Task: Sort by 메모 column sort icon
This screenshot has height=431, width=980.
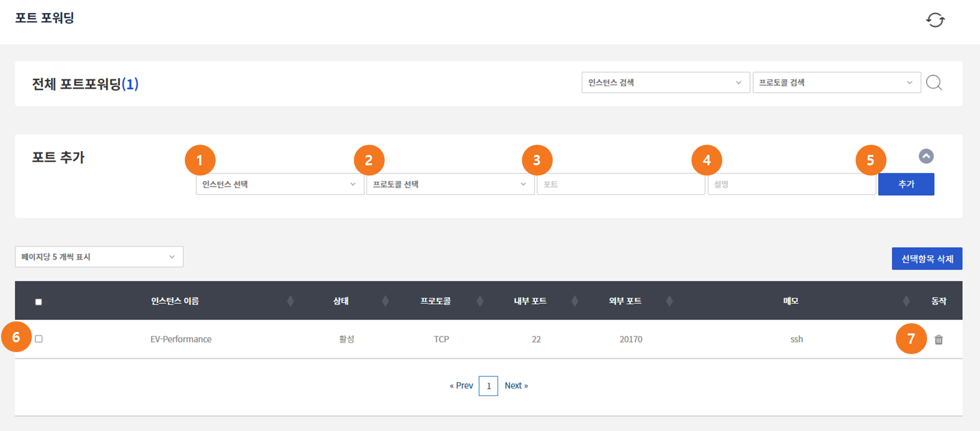Action: pos(906,301)
